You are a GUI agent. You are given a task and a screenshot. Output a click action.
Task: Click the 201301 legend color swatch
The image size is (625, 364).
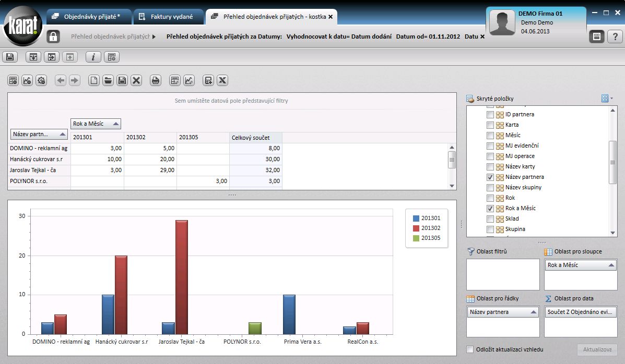[416, 218]
